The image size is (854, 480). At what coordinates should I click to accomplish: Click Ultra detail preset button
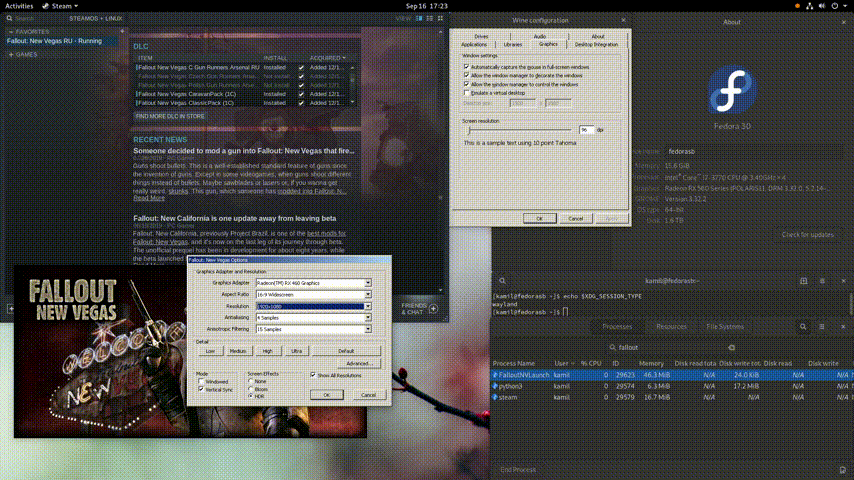coord(296,351)
